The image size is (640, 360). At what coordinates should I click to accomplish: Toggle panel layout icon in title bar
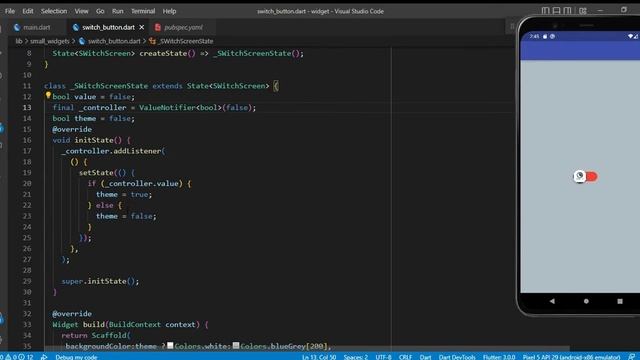(556, 11)
